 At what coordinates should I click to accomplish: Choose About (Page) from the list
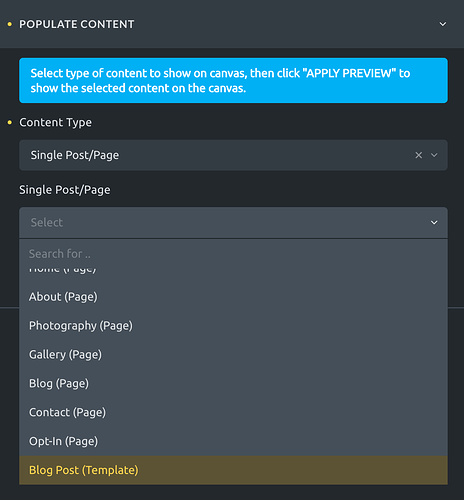[x=233, y=297]
